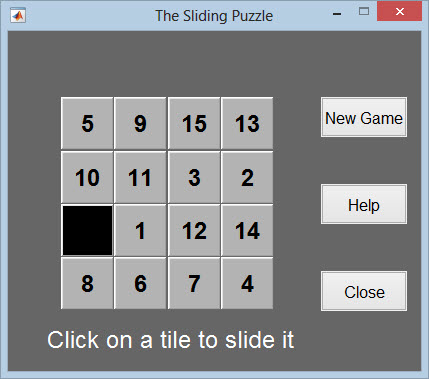429x379 pixels.
Task: Click tile number 3
Action: point(194,177)
